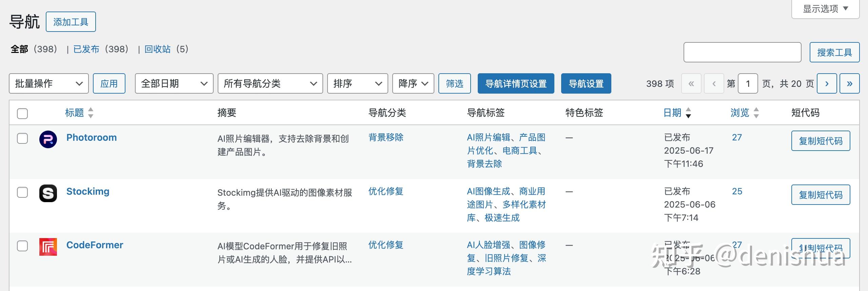Select the Stockimg row checkbox

(22, 192)
